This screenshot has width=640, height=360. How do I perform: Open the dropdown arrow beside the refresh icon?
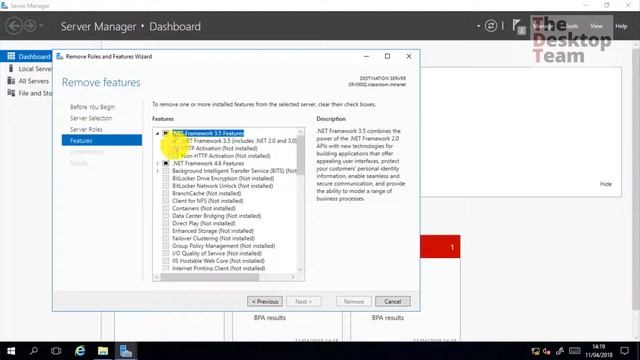(478, 26)
